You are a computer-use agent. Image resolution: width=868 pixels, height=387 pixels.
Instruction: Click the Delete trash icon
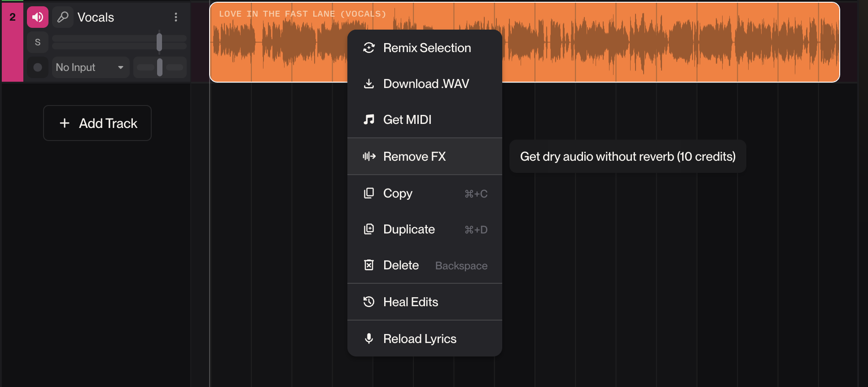click(369, 265)
